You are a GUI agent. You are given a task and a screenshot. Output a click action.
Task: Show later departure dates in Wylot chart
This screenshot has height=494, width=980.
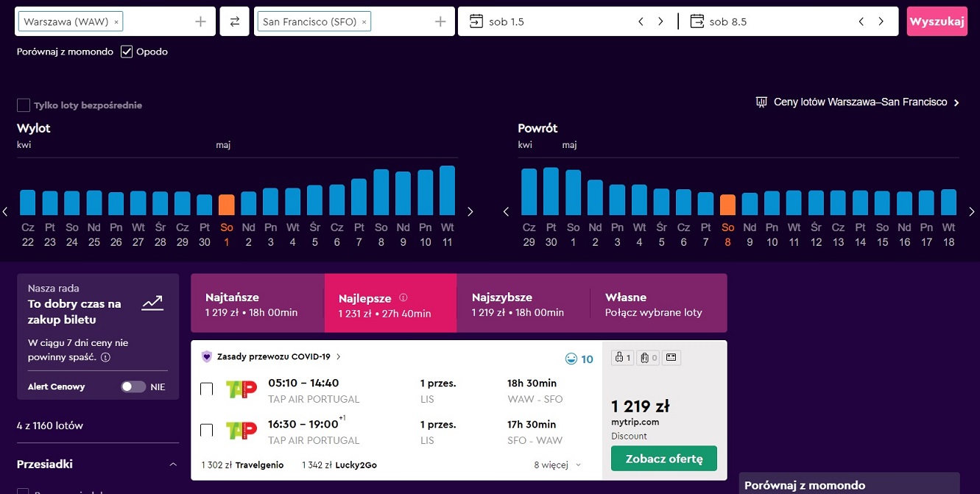point(470,212)
